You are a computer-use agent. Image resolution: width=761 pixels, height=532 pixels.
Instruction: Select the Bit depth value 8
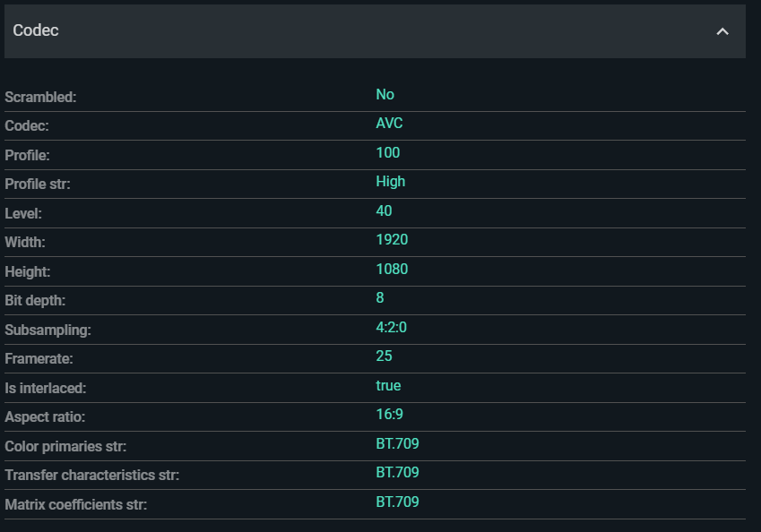[380, 298]
